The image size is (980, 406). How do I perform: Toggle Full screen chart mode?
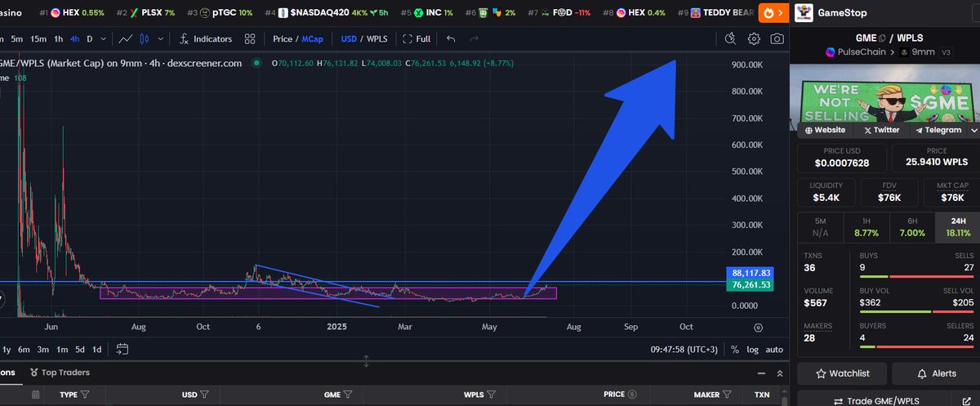(x=416, y=38)
